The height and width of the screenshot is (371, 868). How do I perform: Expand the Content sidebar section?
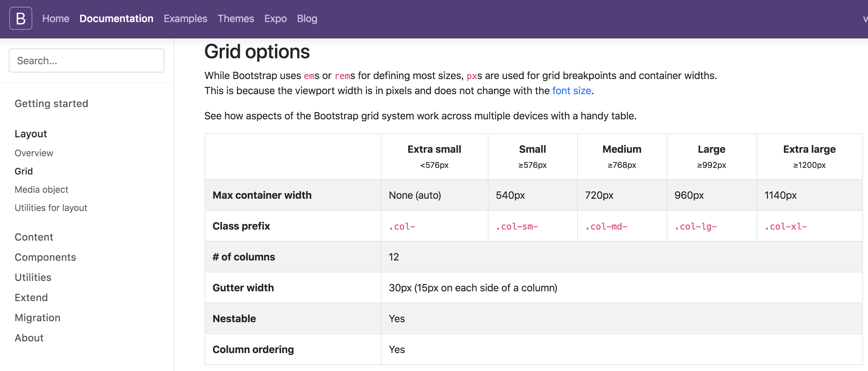point(34,237)
